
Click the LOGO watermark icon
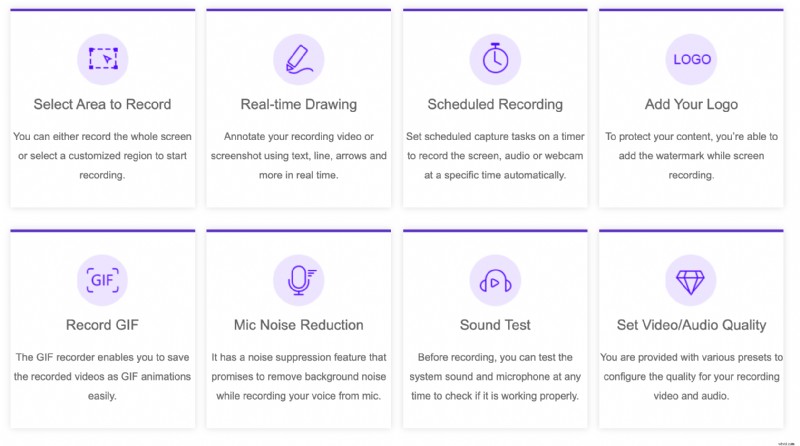pyautogui.click(x=691, y=59)
